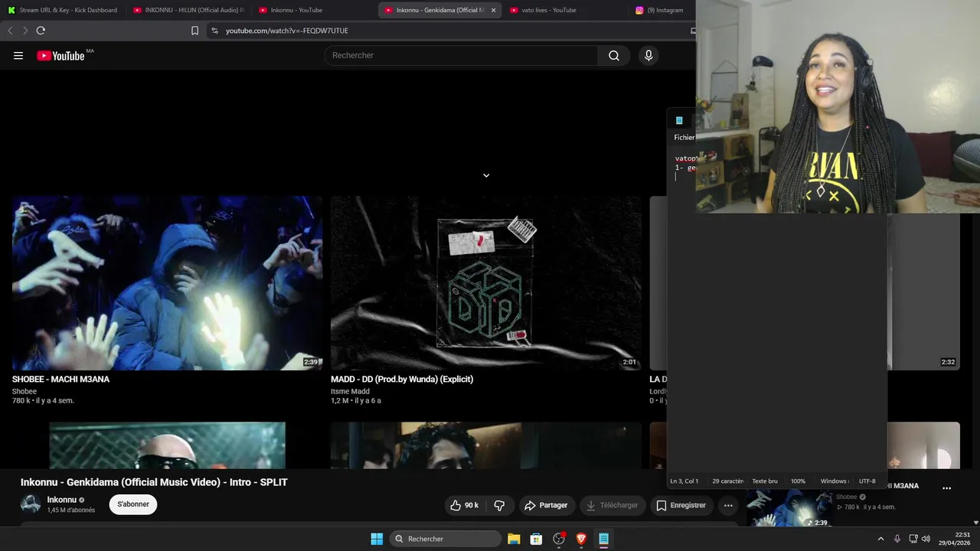Open the YouTube hamburger guide menu
This screenshot has width=980, height=551.
(x=18, y=55)
